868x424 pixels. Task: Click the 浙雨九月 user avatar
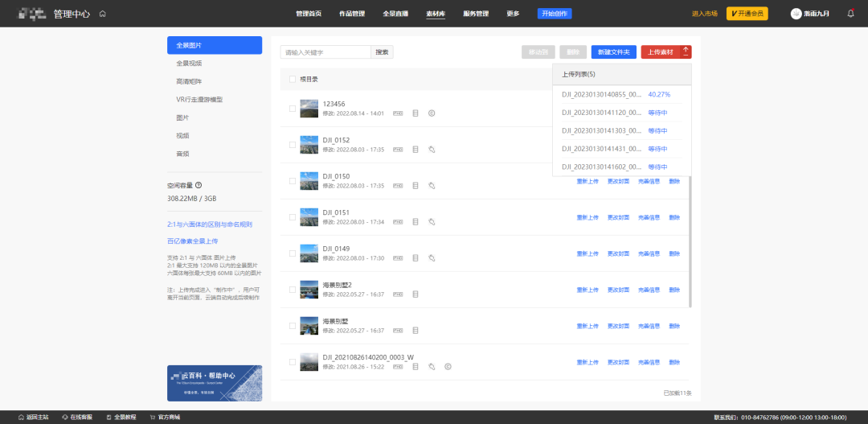(x=796, y=14)
